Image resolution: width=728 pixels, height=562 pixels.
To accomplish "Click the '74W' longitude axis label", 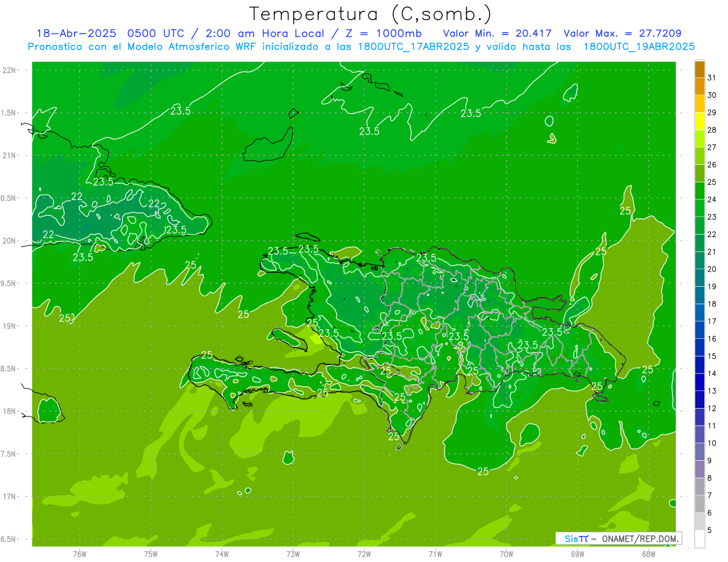I will [222, 554].
